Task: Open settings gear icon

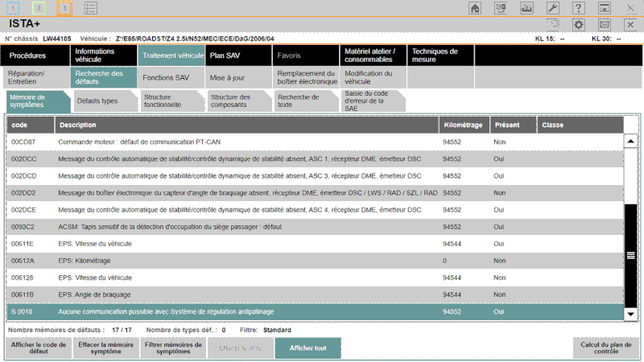Action: (x=579, y=25)
